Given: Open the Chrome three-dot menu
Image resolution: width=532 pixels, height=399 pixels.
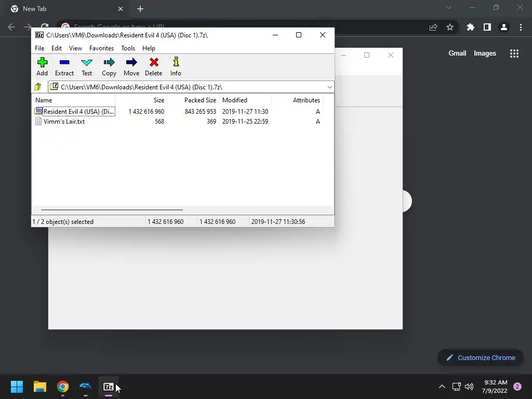Looking at the screenshot, I should tap(521, 27).
